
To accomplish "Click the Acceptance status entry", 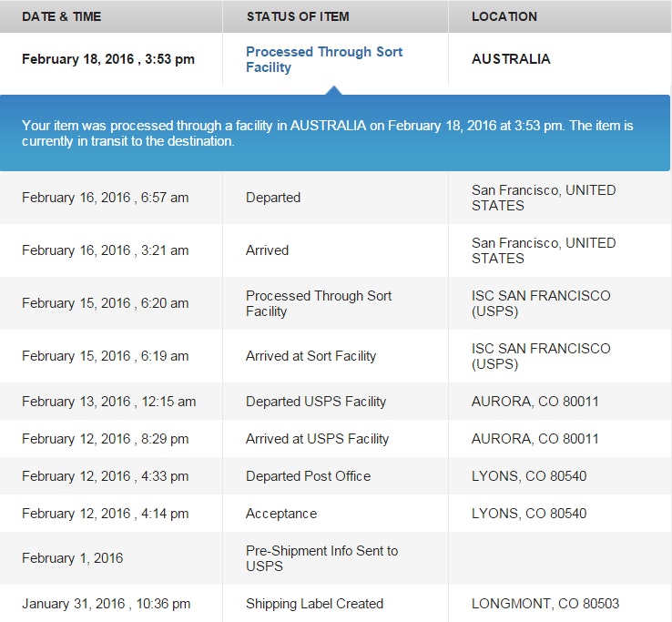I will 280,514.
